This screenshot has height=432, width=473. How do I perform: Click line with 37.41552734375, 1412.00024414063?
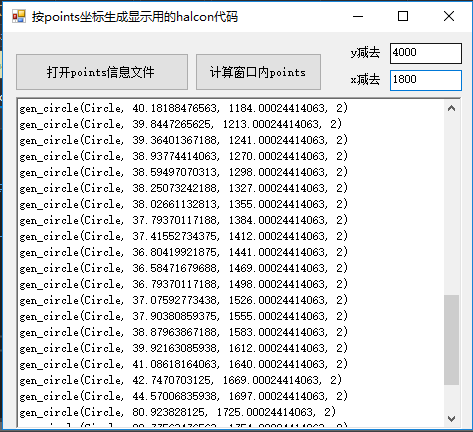183,236
